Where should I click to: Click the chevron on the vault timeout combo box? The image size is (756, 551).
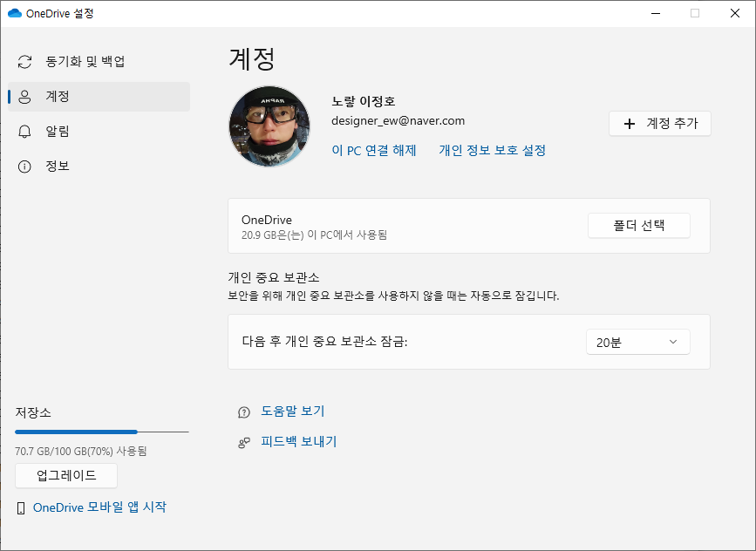(671, 342)
